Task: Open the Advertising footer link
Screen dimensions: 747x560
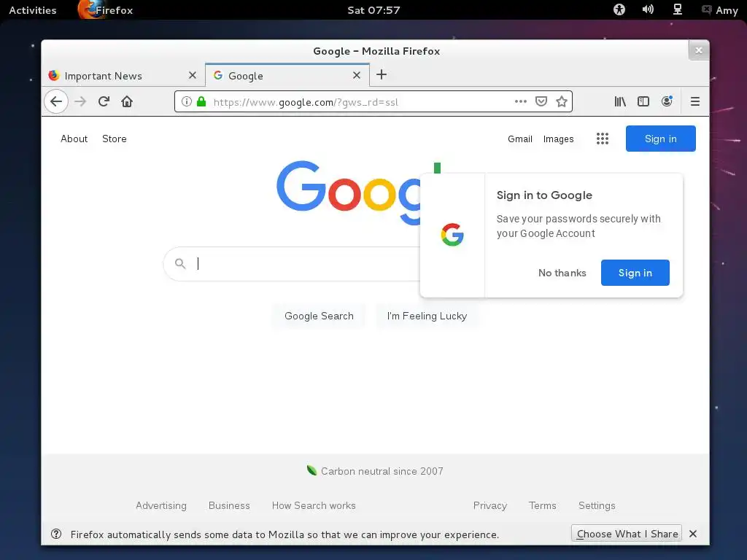Action: (x=161, y=506)
